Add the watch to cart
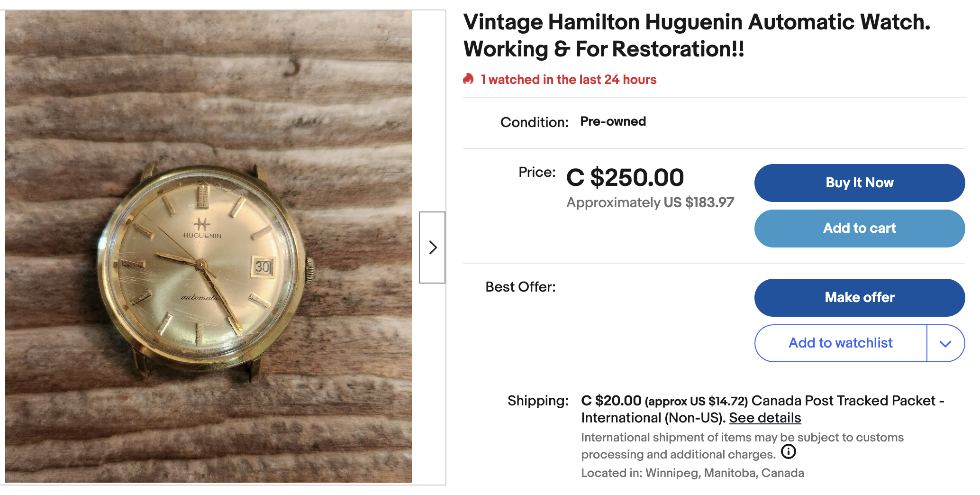Image resolution: width=980 pixels, height=495 pixels. click(x=859, y=229)
